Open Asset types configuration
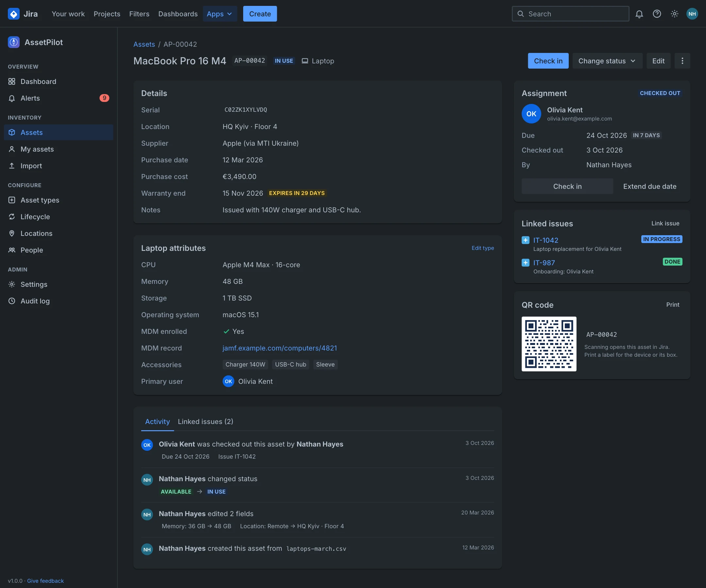Image resolution: width=706 pixels, height=588 pixels. coord(59,200)
